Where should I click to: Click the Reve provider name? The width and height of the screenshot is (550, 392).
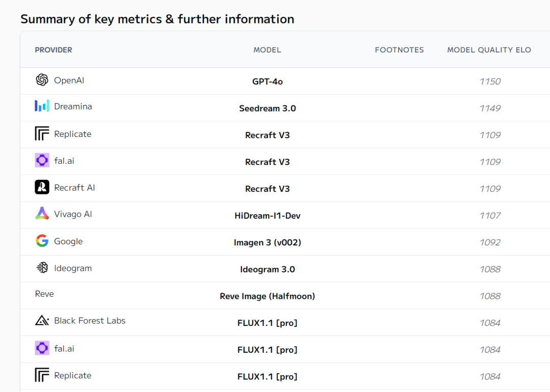(x=44, y=294)
